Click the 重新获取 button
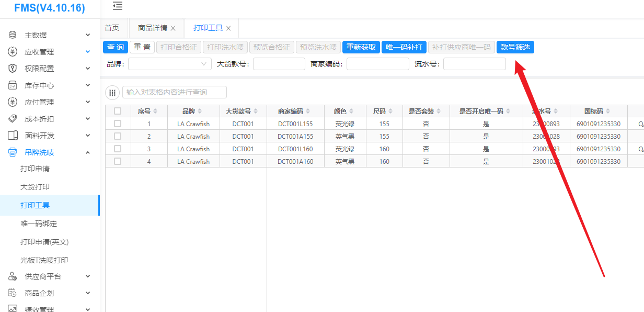Screen dimensions: 644x312 click(x=361, y=47)
